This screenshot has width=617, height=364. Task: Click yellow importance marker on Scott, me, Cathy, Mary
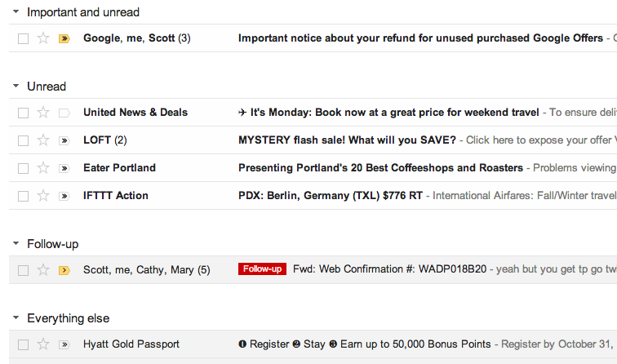(x=64, y=270)
